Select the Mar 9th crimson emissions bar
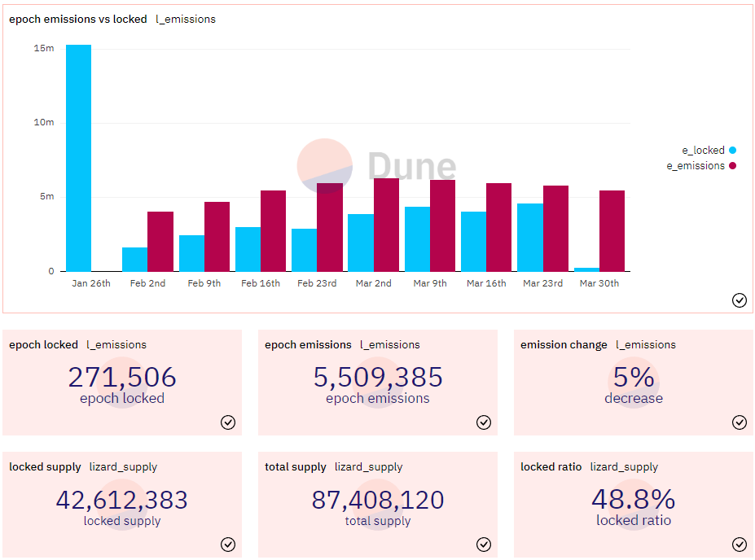Image resolution: width=755 pixels, height=560 pixels. point(442,225)
